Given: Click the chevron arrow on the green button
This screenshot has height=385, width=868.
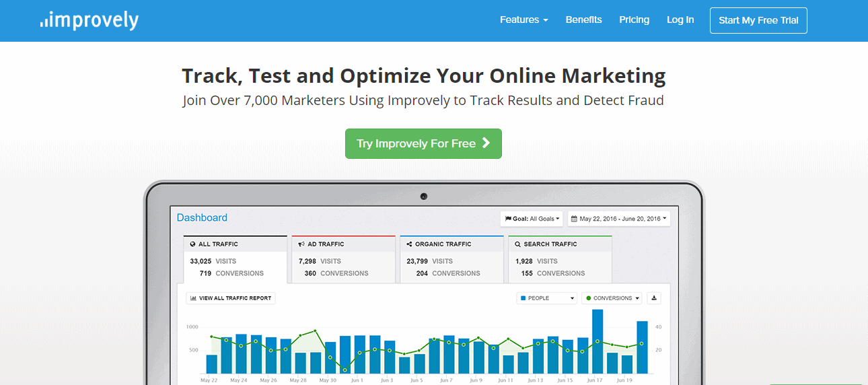Looking at the screenshot, I should pyautogui.click(x=486, y=143).
